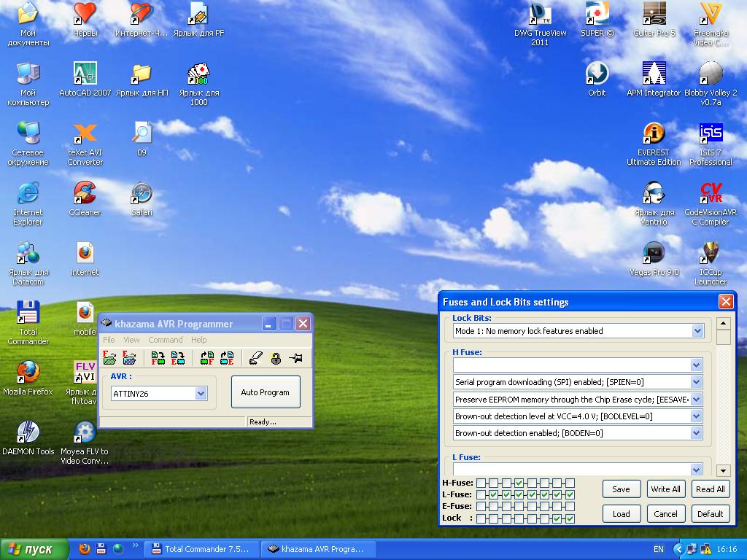Click the chip Erase eraser icon
Viewport: 747px width, 560px height.
click(x=255, y=357)
